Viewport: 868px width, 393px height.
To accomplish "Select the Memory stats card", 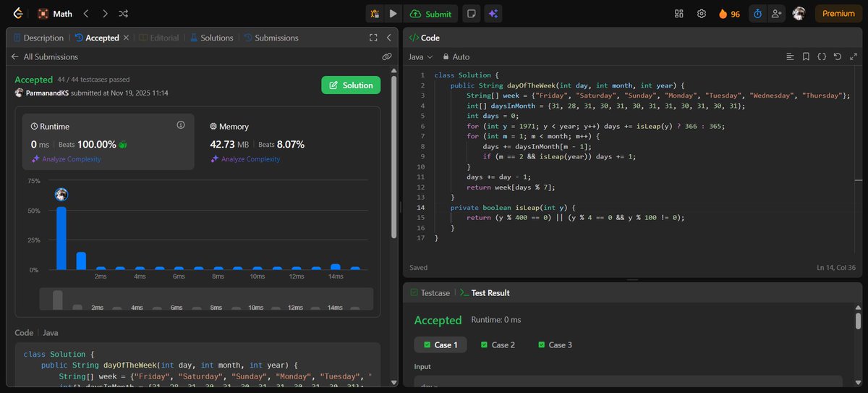I will [289, 141].
